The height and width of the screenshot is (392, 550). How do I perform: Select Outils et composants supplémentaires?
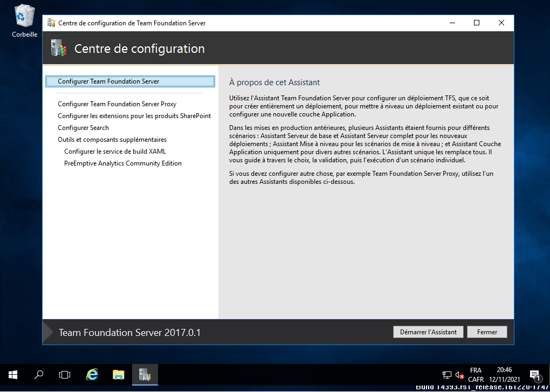click(x=112, y=140)
